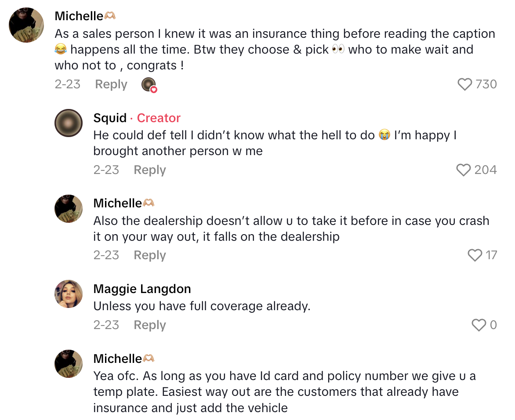515x420 pixels.
Task: Click Michelle's username on temp plate reply
Action: click(118, 358)
